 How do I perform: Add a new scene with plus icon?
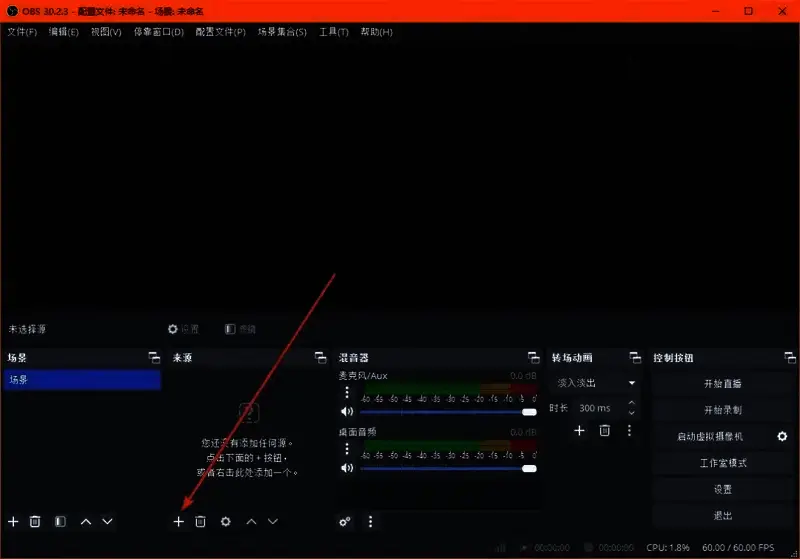pyautogui.click(x=13, y=521)
